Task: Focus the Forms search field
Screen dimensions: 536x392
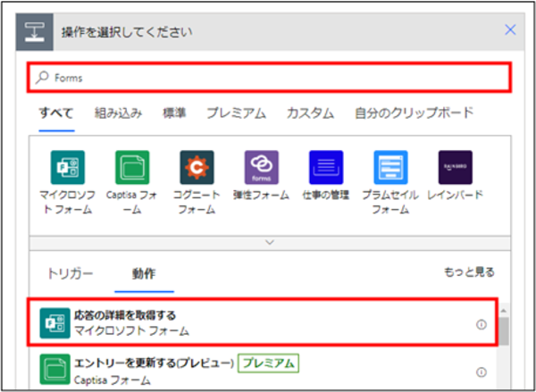Action: [x=270, y=77]
